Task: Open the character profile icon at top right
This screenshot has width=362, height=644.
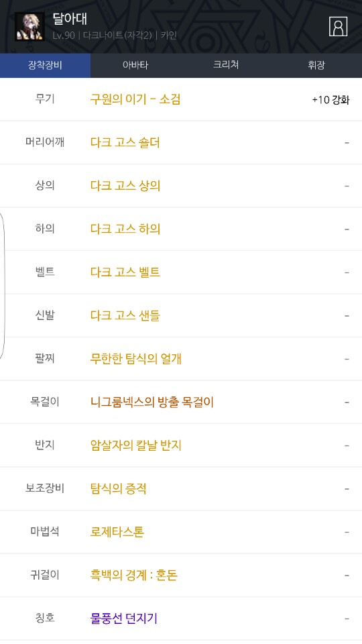Action: [338, 27]
